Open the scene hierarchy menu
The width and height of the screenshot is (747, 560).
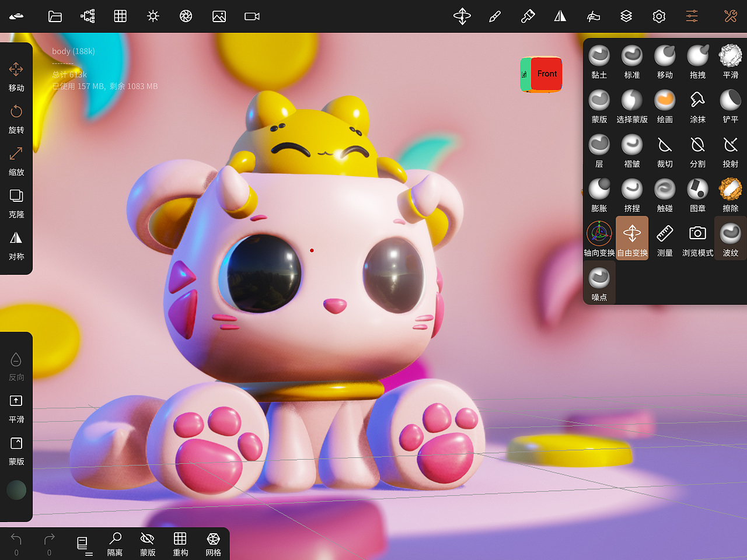point(88,16)
